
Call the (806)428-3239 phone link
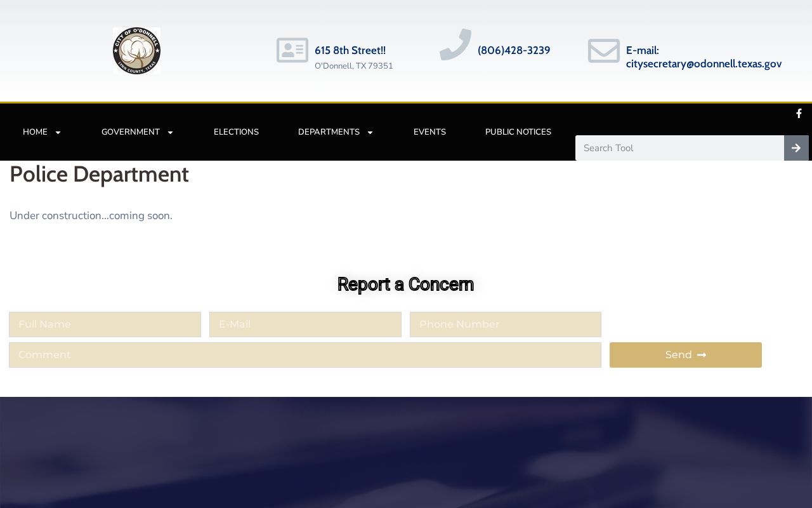point(514,50)
